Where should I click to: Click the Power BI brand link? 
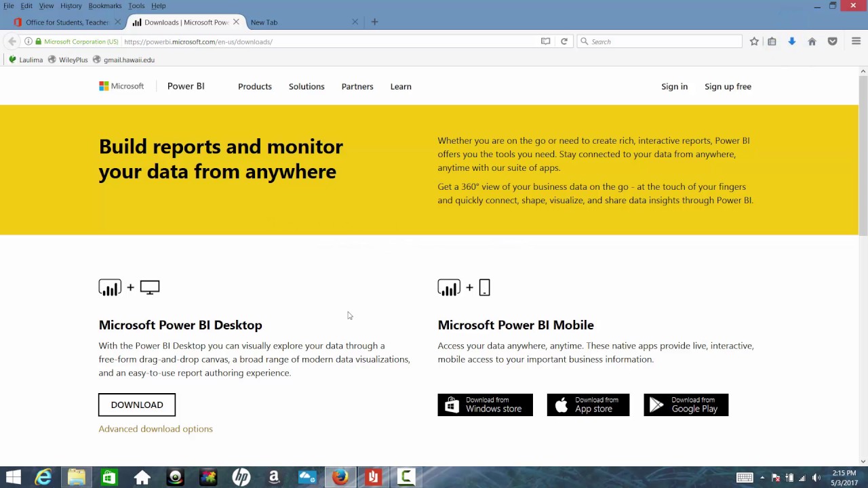click(186, 86)
